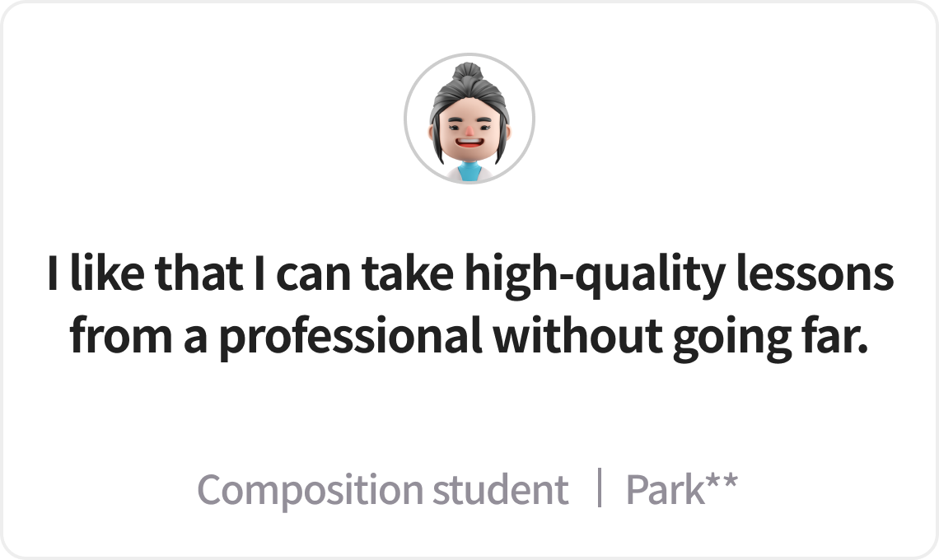Click the word "student" in the caption
Screen dimensions: 939x560
(x=501, y=488)
